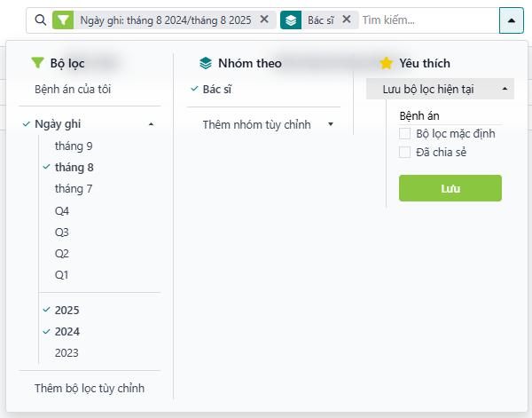Click the teal group-by layers facet icon
Image resolution: width=532 pixels, height=418 pixels.
[291, 20]
